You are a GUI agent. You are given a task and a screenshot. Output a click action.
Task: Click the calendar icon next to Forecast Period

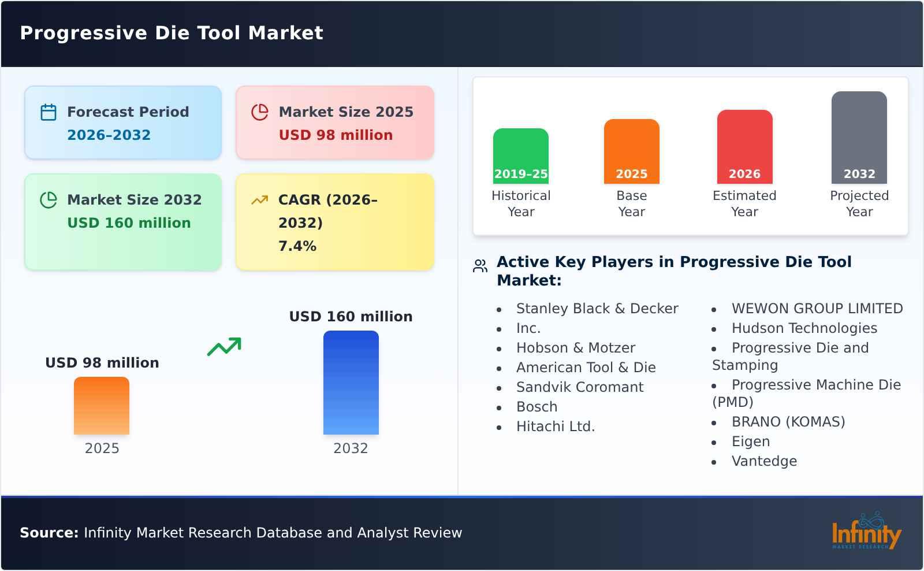pos(49,113)
